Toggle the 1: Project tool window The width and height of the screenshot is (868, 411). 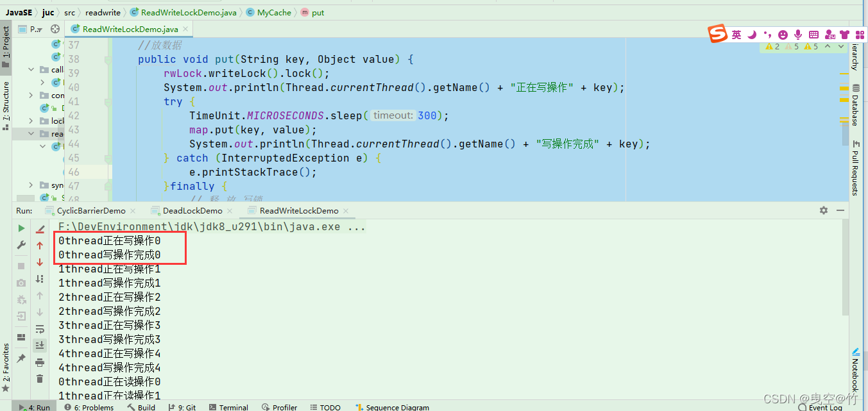(x=6, y=46)
